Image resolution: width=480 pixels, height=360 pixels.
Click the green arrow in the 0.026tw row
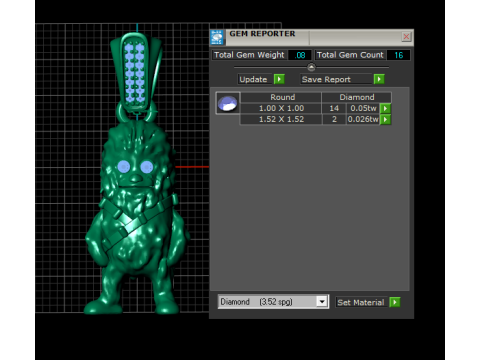click(x=385, y=119)
